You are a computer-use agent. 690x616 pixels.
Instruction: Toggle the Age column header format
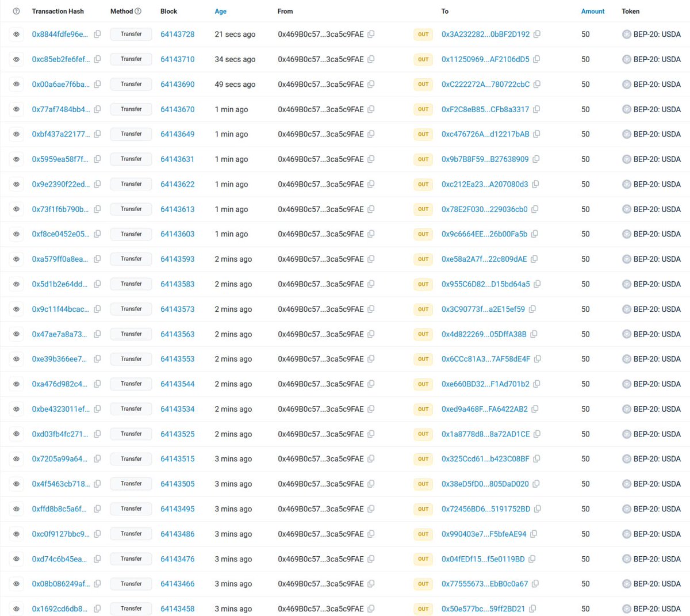click(x=221, y=12)
